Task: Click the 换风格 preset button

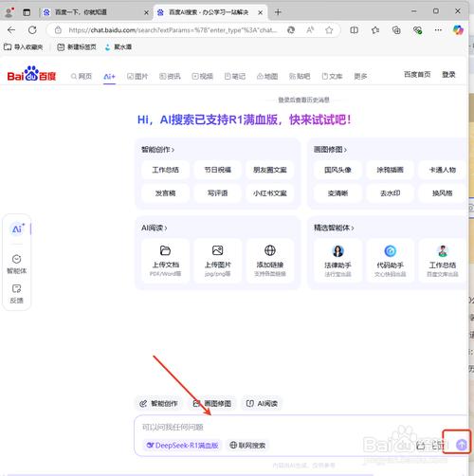Action: tap(443, 192)
